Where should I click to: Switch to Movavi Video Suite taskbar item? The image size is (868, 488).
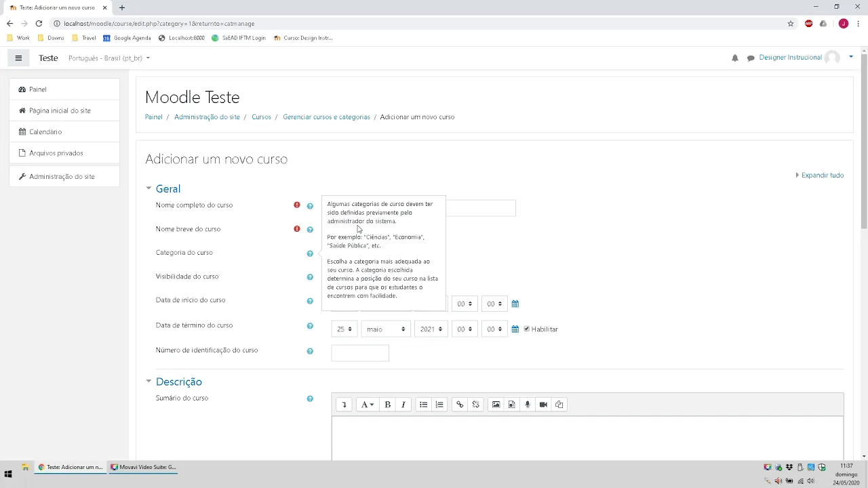143,467
